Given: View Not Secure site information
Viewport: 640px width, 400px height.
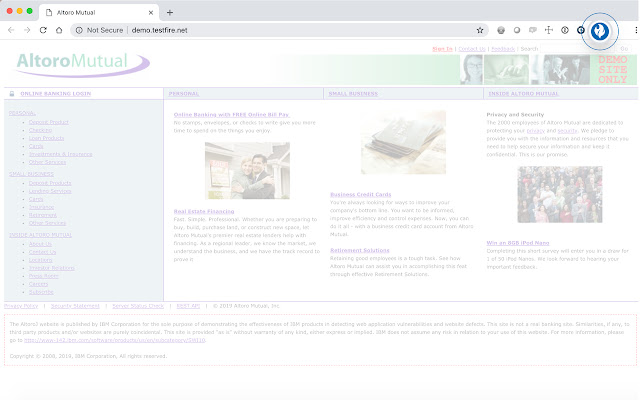Looking at the screenshot, I should click(99, 30).
